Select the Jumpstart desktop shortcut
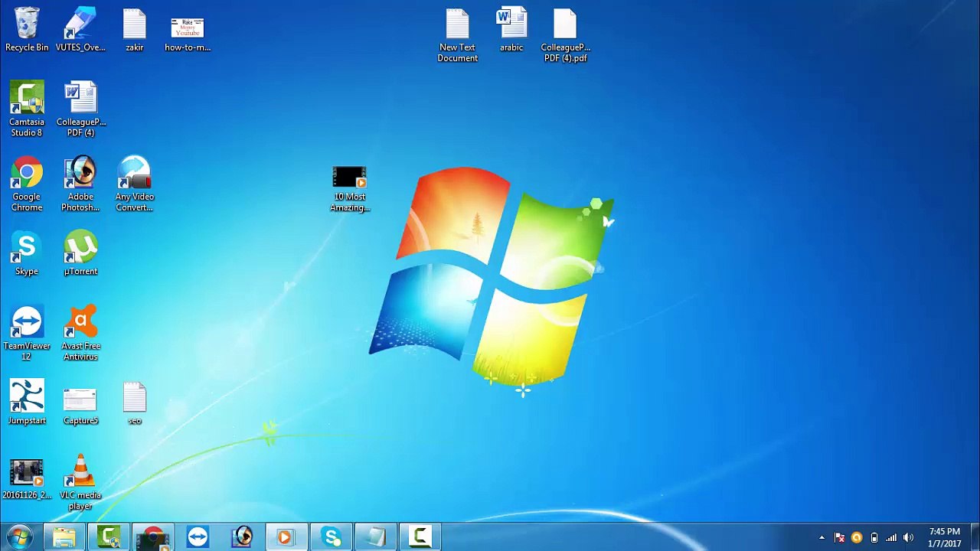Viewport: 980px width, 551px height. point(27,403)
